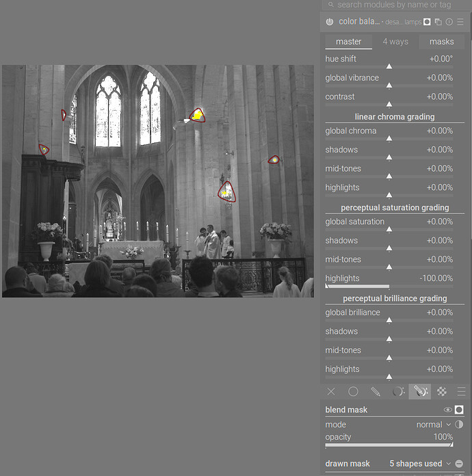The image size is (472, 476).
Task: Toggle the color balance module power icon
Action: 330,22
